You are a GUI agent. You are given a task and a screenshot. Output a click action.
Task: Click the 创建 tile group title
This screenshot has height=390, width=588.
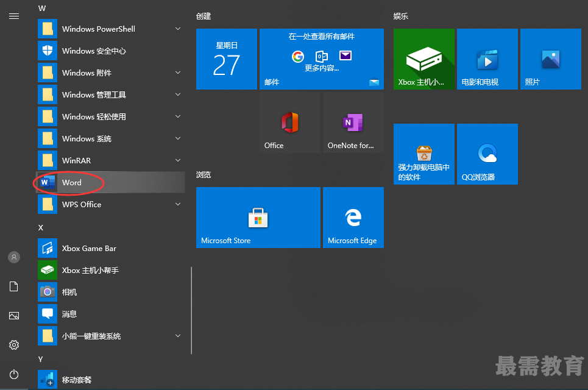tap(204, 16)
